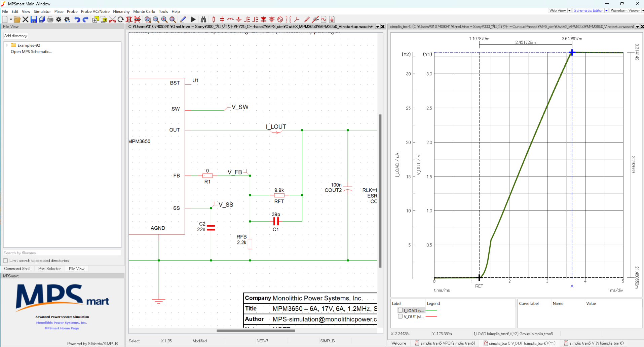Screen dimensions: 644x347
Task: Select the scissors Cut icon
Action: (112, 20)
